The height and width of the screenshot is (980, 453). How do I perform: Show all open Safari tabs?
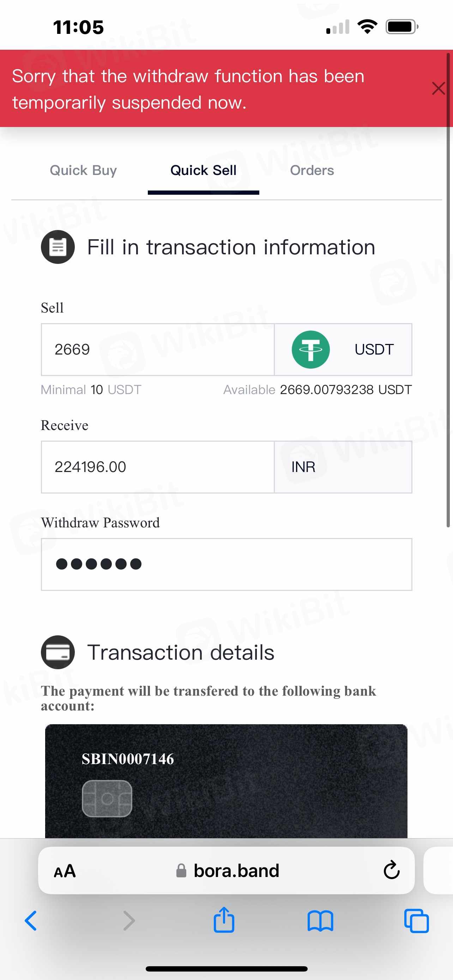tap(417, 921)
